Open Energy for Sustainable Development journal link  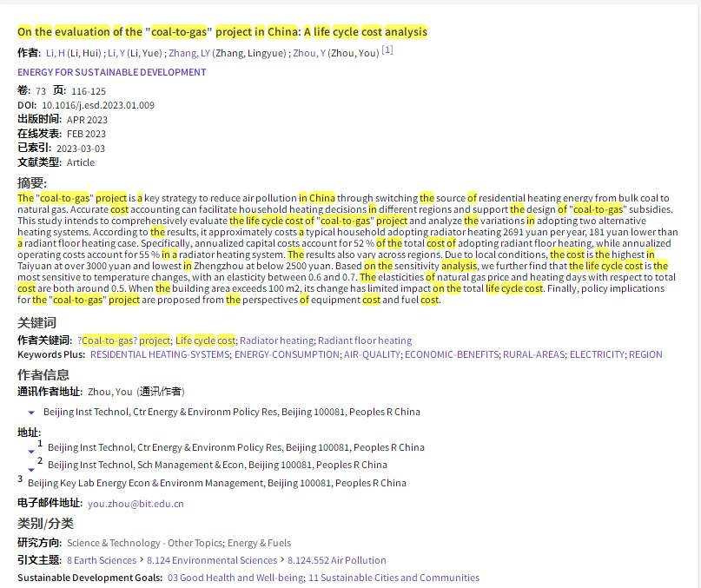111,72
